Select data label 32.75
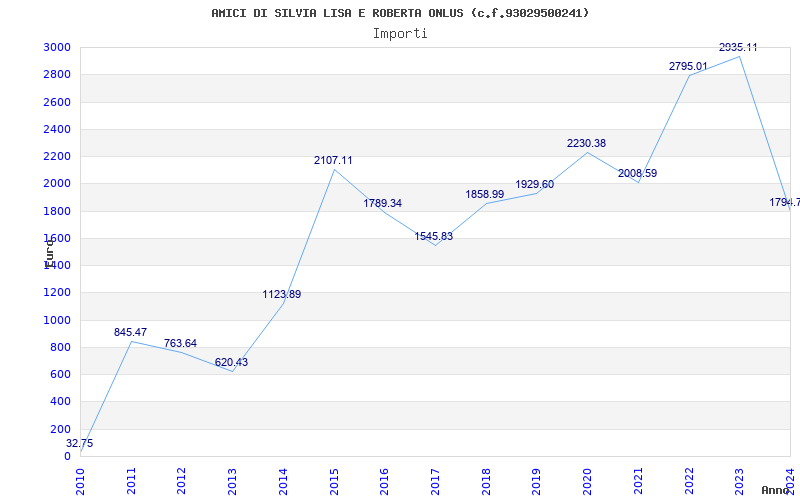800x500 pixels. [x=80, y=443]
